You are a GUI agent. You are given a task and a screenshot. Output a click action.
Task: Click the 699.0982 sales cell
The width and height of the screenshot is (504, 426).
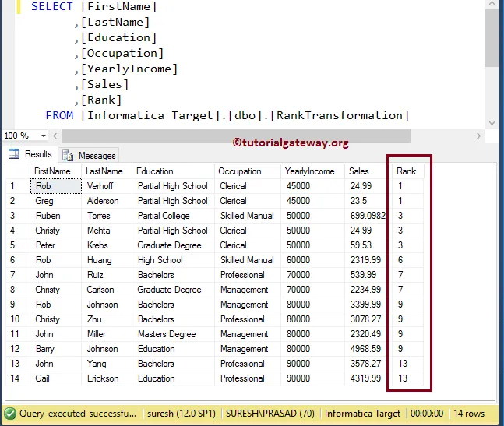click(x=368, y=216)
